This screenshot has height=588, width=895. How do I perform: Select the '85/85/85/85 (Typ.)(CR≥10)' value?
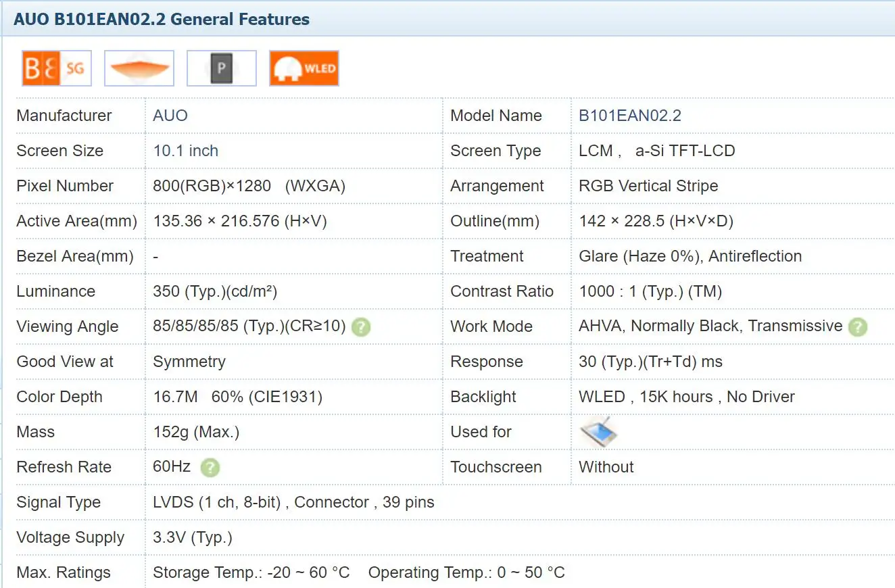pyautogui.click(x=249, y=326)
